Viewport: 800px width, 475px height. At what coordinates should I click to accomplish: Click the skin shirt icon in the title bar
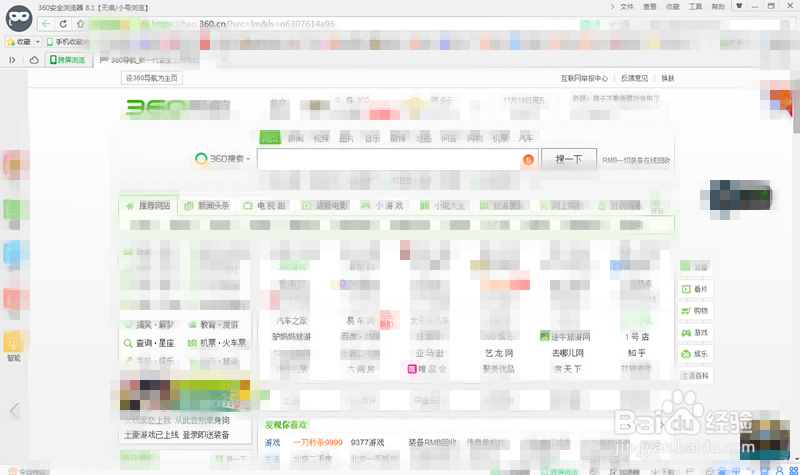[x=738, y=6]
